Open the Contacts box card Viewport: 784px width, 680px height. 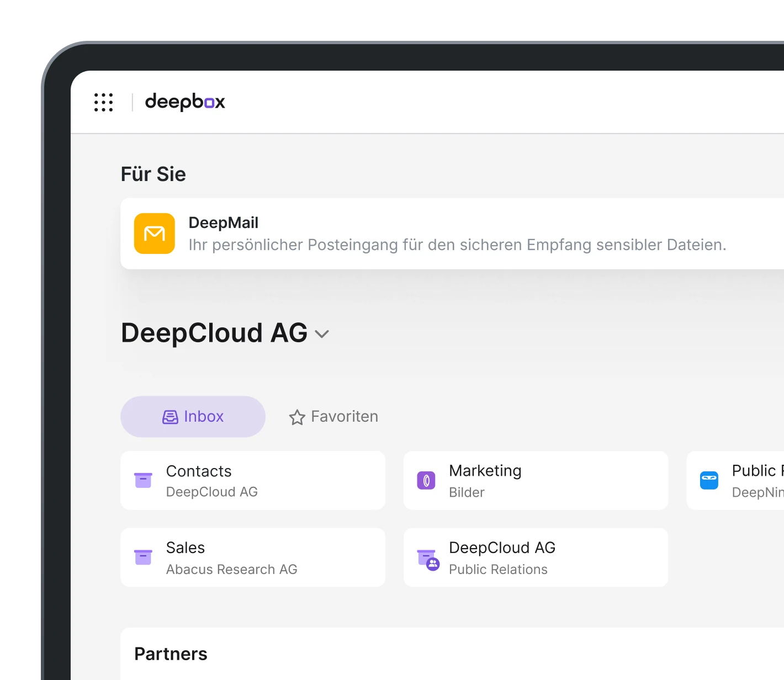(x=253, y=481)
